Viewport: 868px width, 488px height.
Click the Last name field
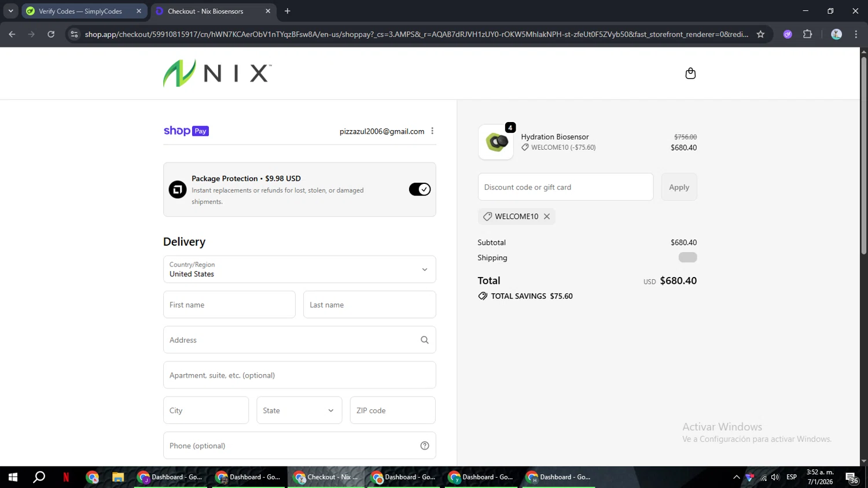pyautogui.click(x=369, y=305)
